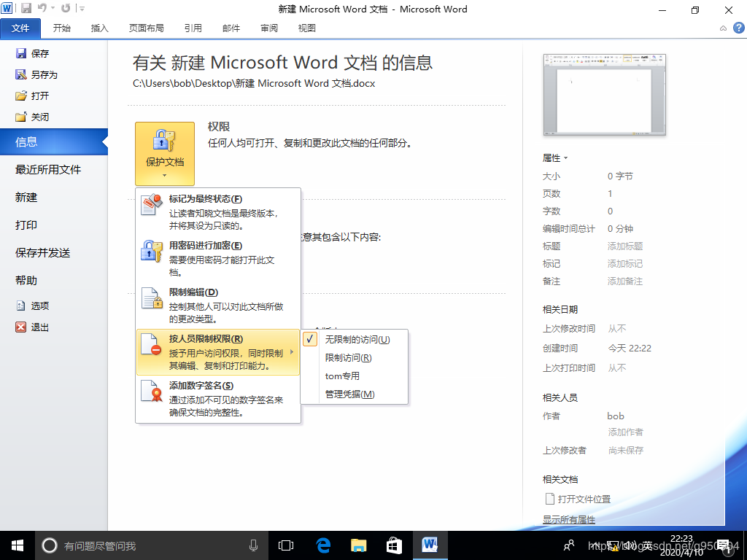The width and height of the screenshot is (747, 560).
Task: Open the 插入 ribbon tab
Action: pos(99,28)
